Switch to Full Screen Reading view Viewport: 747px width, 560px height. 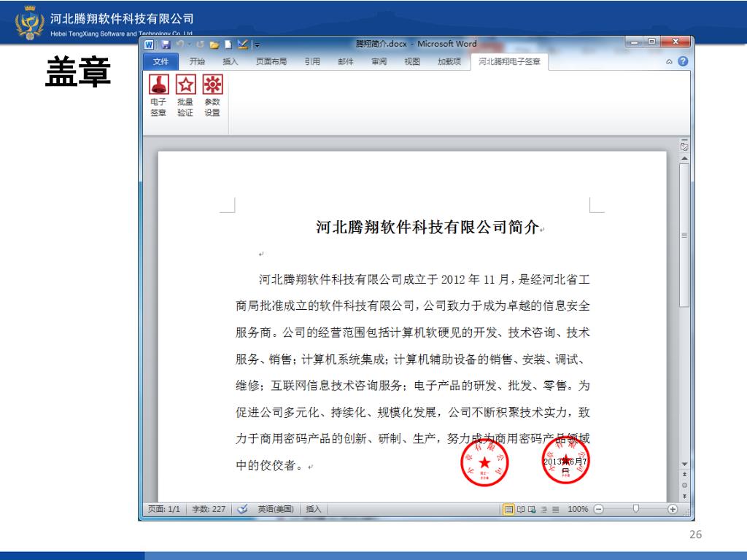pos(521,510)
